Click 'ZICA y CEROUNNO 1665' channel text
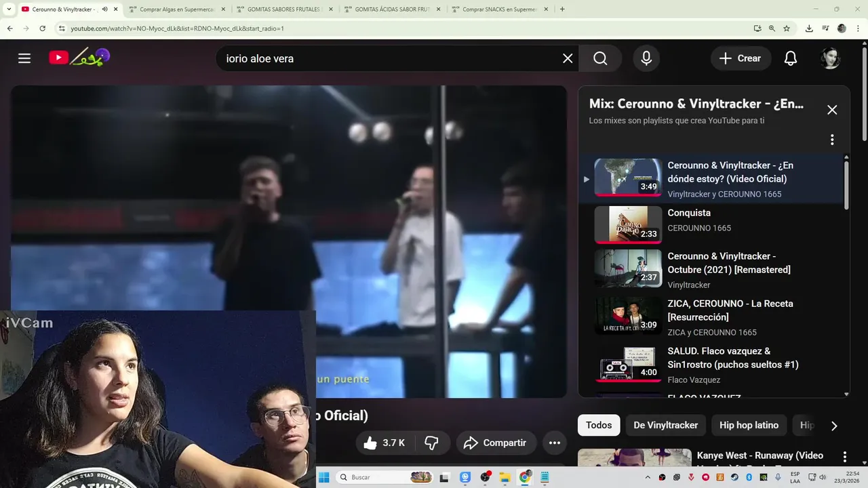The width and height of the screenshot is (868, 488). coord(712,332)
